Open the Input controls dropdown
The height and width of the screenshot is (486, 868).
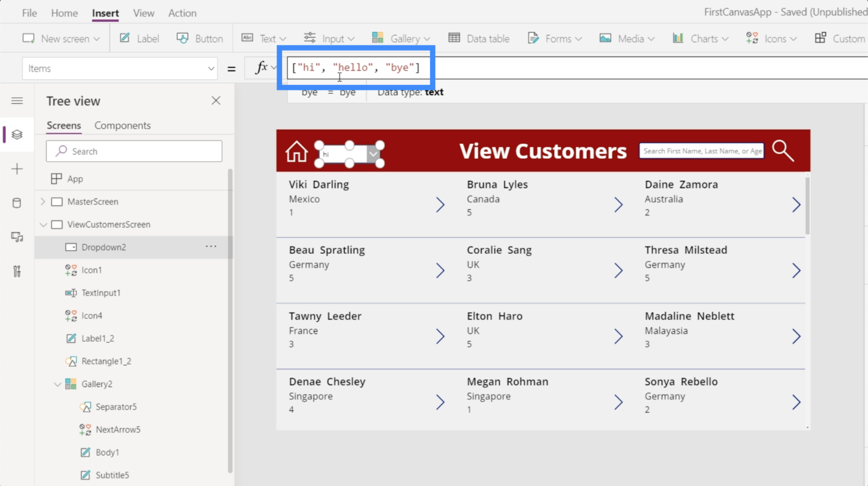point(329,38)
